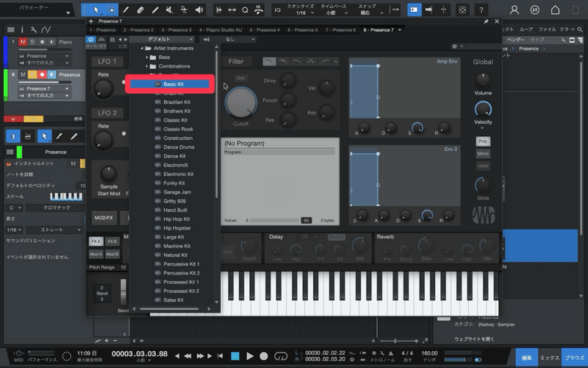Collapse the Artist Instruments folder

pos(142,49)
